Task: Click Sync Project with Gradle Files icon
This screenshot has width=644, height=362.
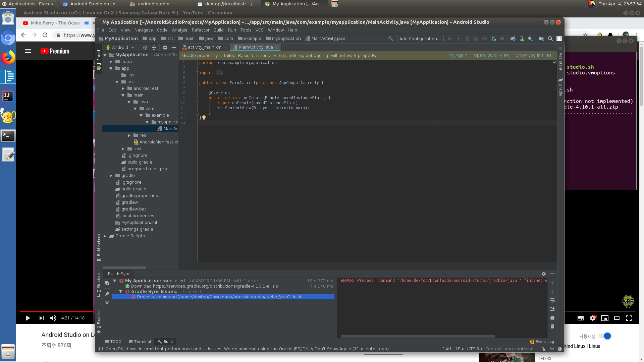Action: pos(513,39)
